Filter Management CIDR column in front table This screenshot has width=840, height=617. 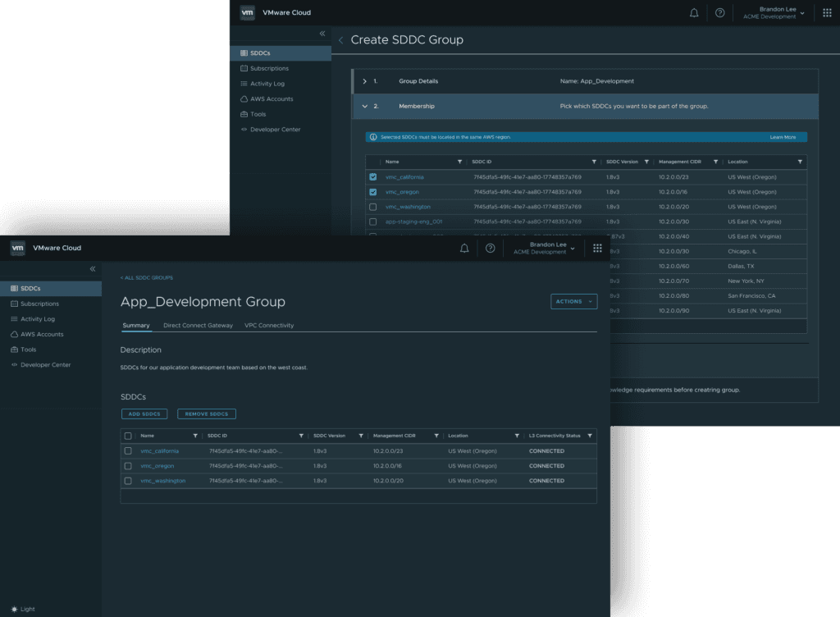coord(436,436)
